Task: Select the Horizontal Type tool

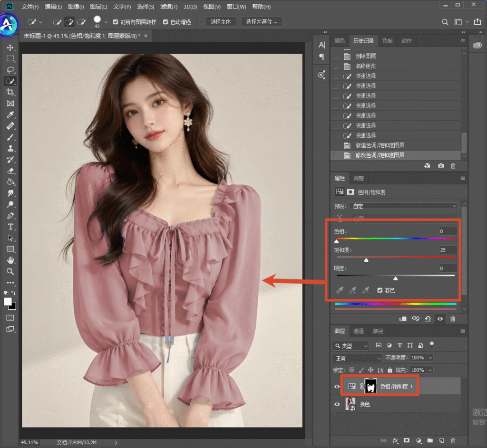Action: [10, 227]
